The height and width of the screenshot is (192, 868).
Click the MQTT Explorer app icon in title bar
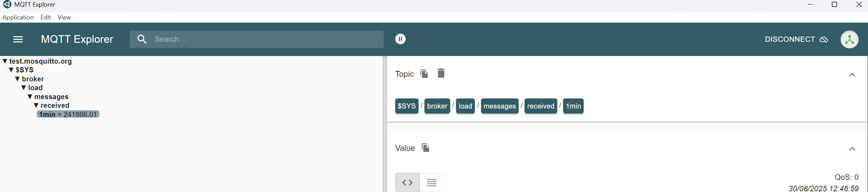pos(7,5)
